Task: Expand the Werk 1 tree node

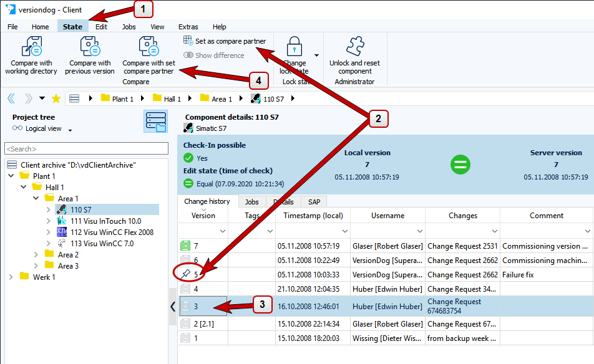Action: [11, 277]
